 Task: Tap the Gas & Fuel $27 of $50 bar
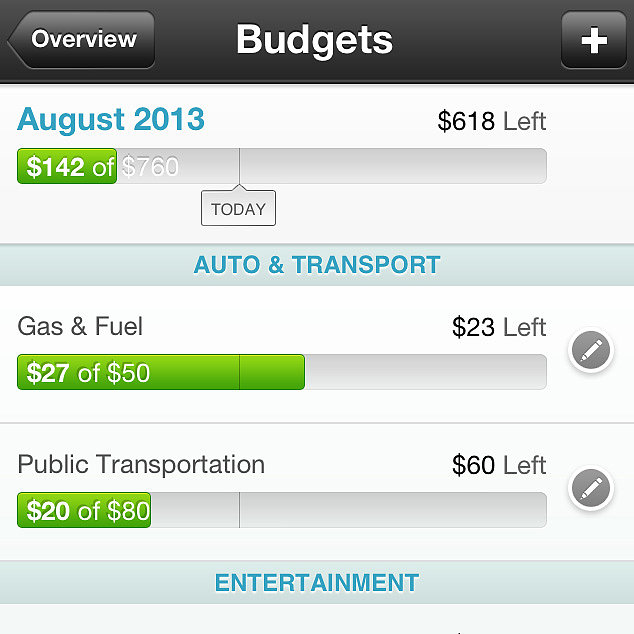(282, 372)
